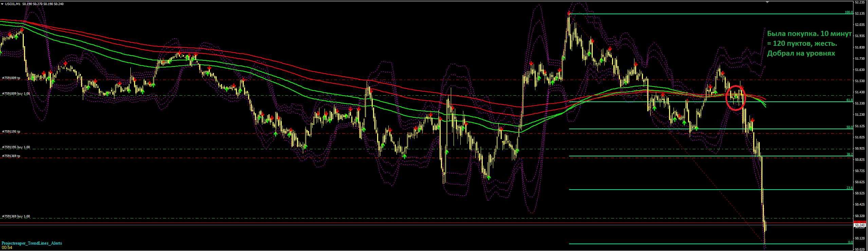This screenshot has height=251, width=868.
Task: Select order label #7591369 buy 1.00
Action: [x=16, y=216]
